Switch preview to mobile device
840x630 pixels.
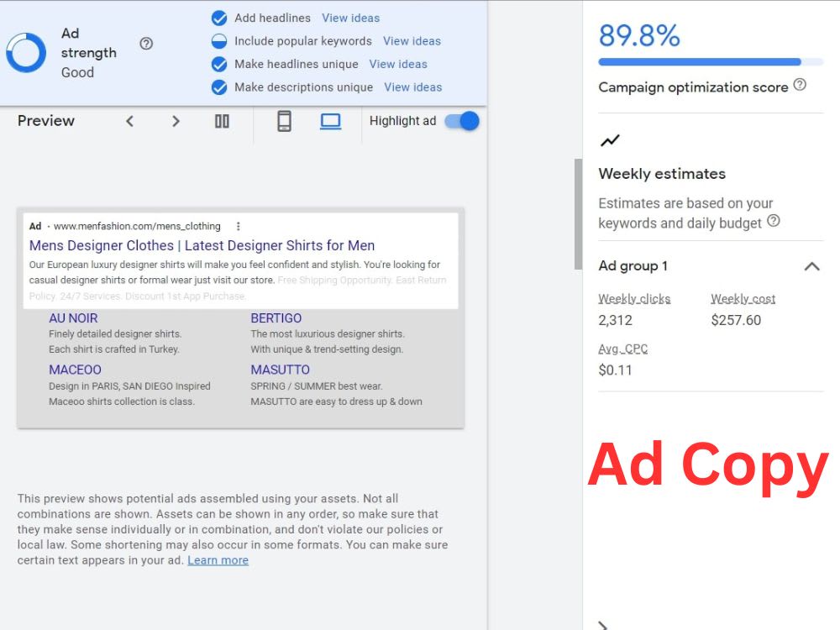pos(285,121)
